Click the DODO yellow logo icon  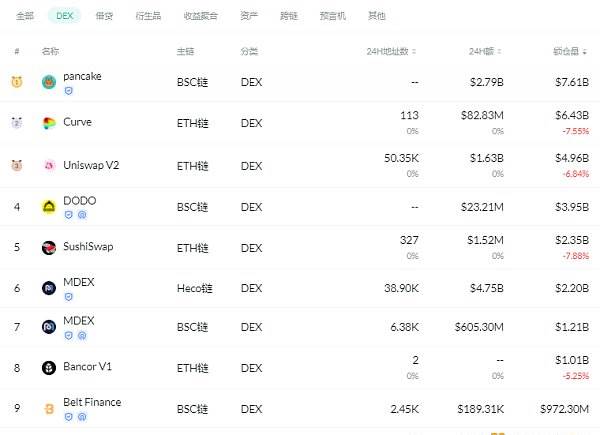(49, 207)
